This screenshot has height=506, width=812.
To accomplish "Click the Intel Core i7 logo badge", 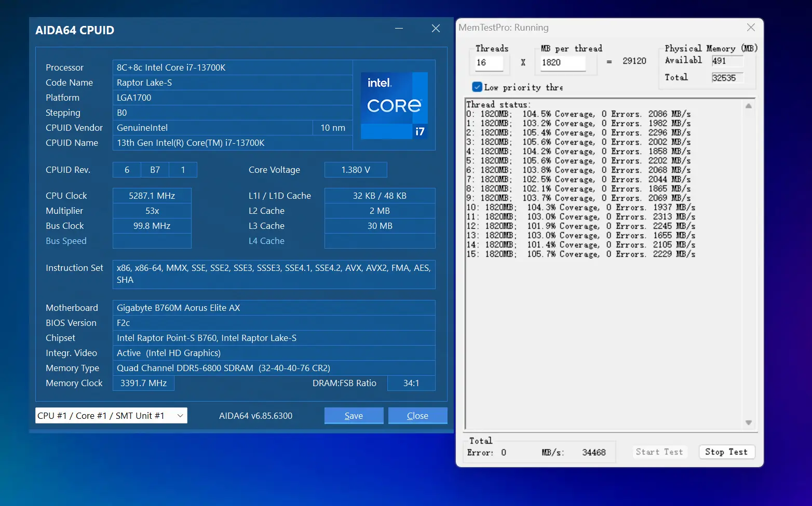I will coord(394,105).
